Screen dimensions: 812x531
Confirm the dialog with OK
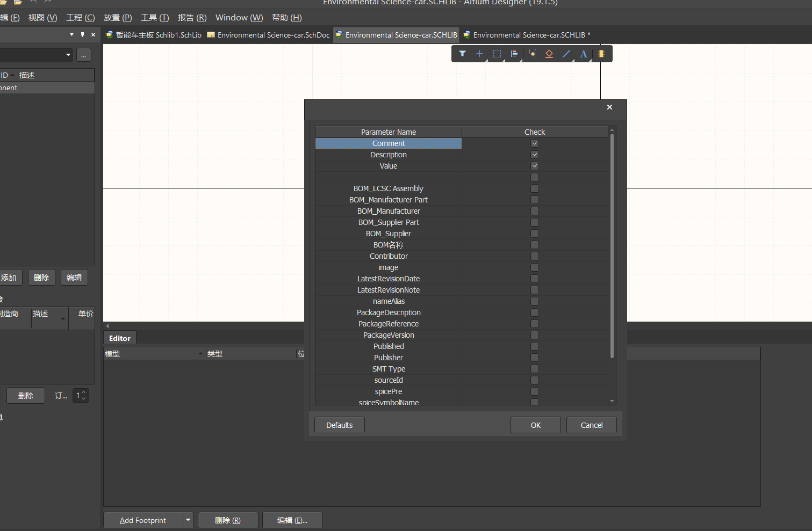(536, 425)
